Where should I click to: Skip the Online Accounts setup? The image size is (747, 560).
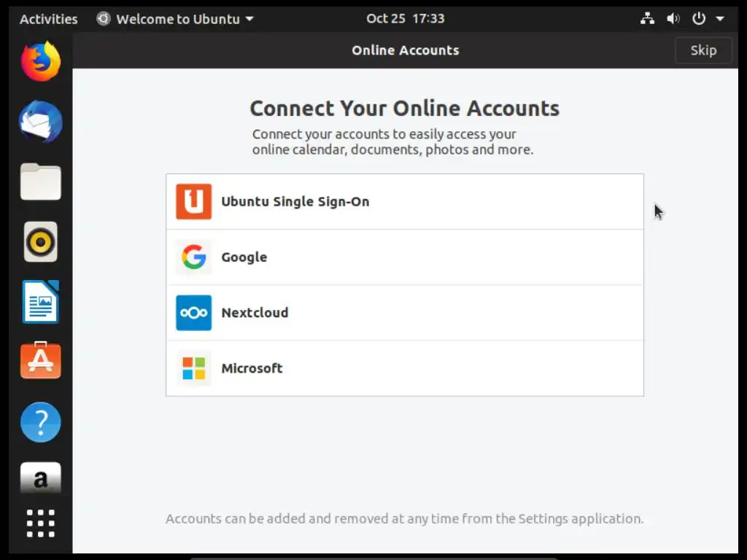(703, 50)
